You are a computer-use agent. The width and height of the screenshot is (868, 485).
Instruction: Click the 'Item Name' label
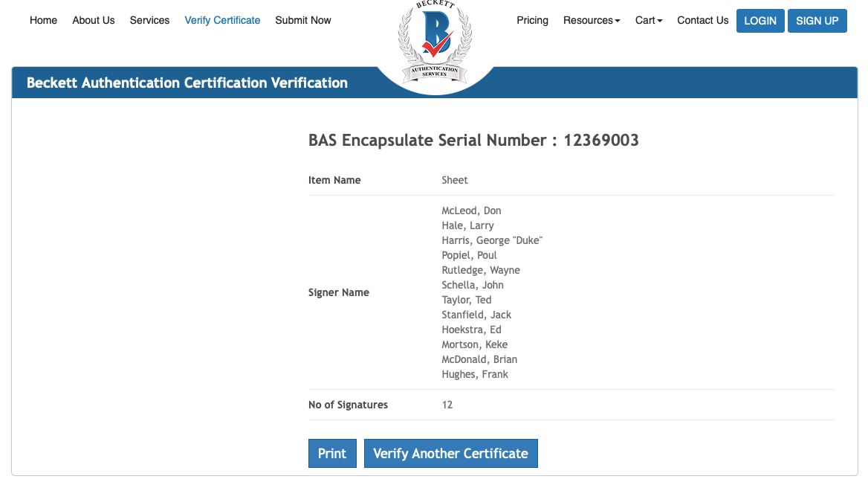pyautogui.click(x=334, y=180)
